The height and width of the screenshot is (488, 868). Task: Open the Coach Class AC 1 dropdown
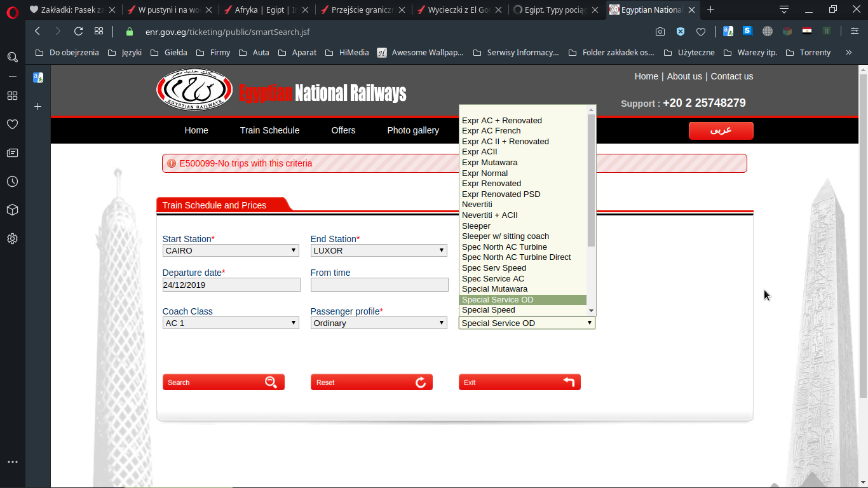pyautogui.click(x=231, y=323)
